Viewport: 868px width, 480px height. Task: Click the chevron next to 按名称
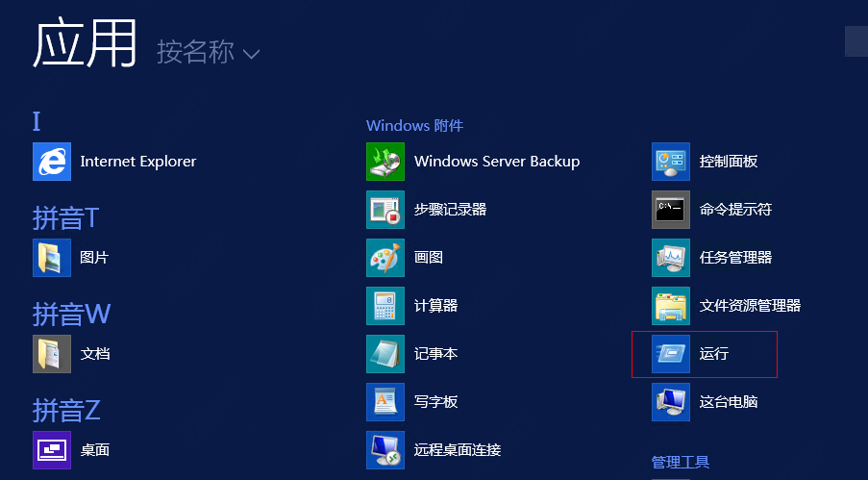[x=251, y=54]
